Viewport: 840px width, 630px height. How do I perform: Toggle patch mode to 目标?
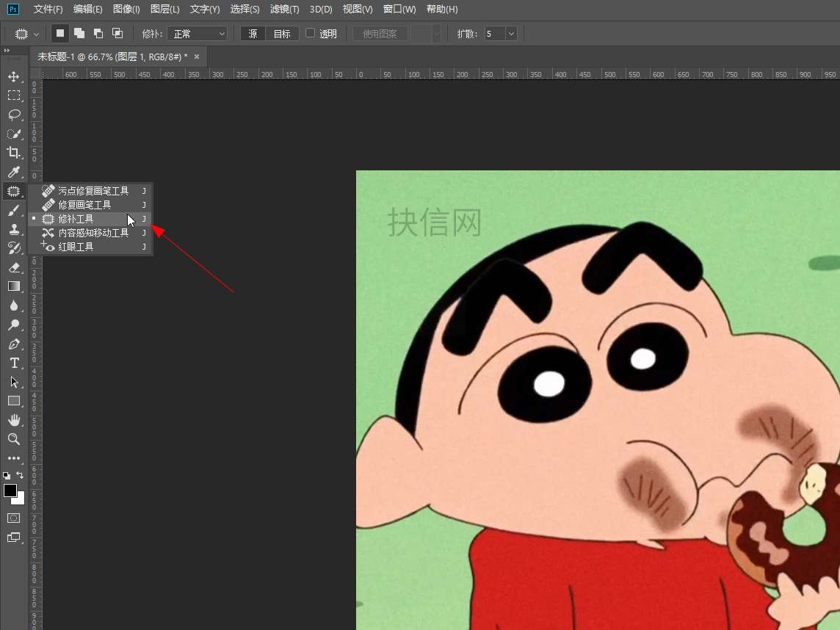tap(282, 34)
